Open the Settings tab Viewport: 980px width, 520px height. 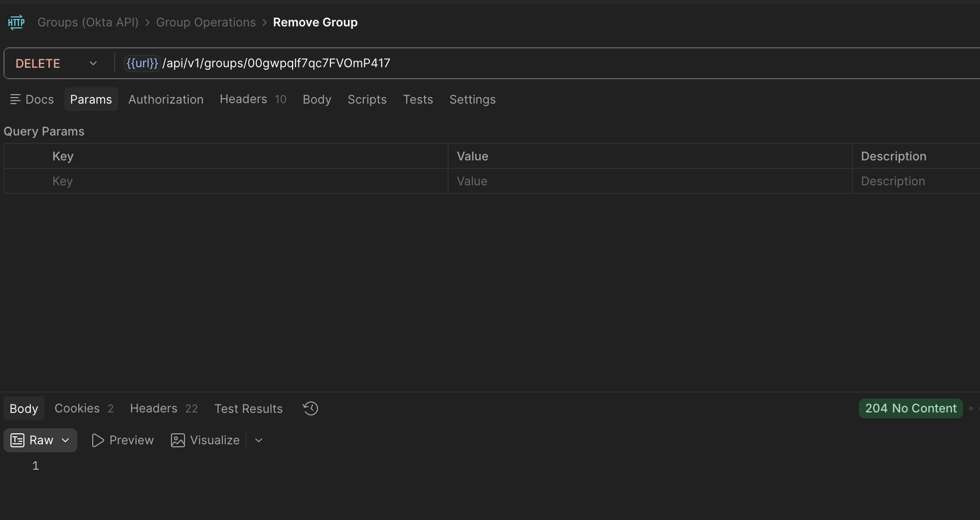tap(473, 99)
